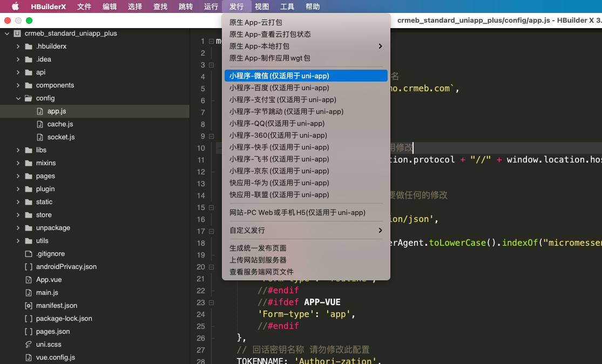
Task: Select 上传网站到服务器 menu entry
Action: pos(258,260)
